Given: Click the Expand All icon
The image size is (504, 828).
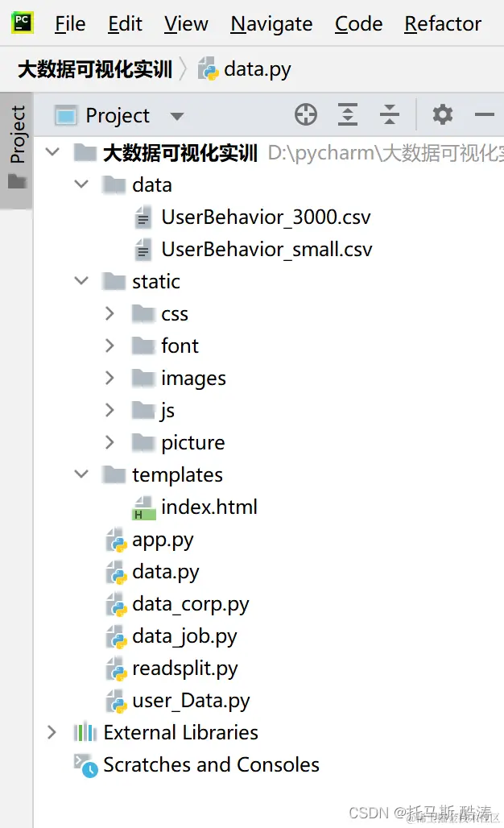Looking at the screenshot, I should 347,114.
